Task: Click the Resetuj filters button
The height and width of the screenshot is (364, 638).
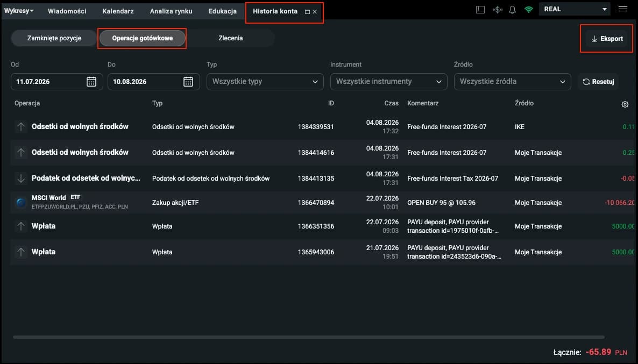Action: click(x=598, y=82)
